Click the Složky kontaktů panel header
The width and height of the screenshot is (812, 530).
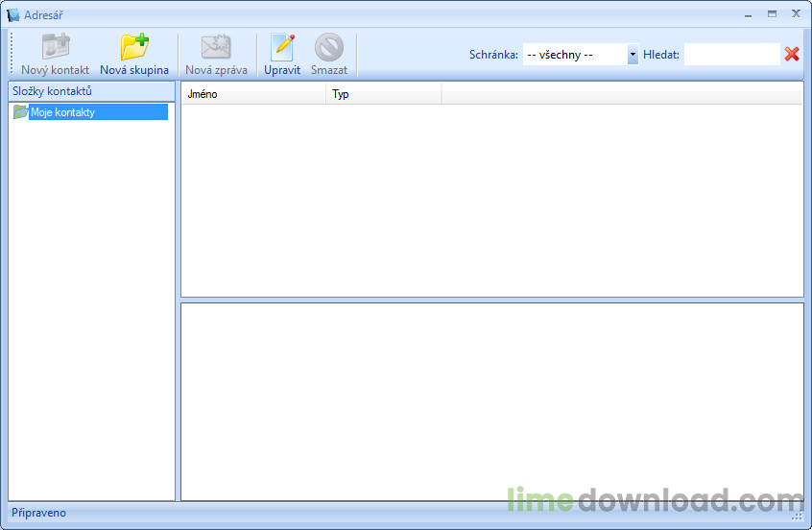[x=91, y=91]
